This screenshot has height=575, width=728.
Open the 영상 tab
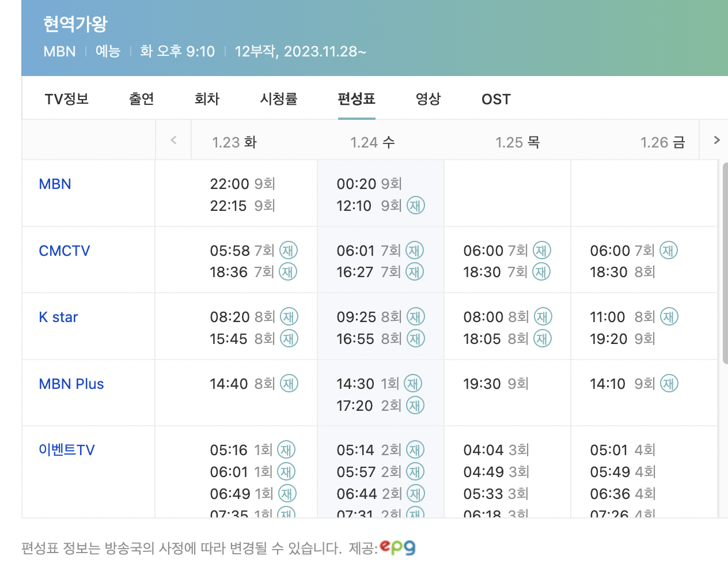(x=428, y=99)
